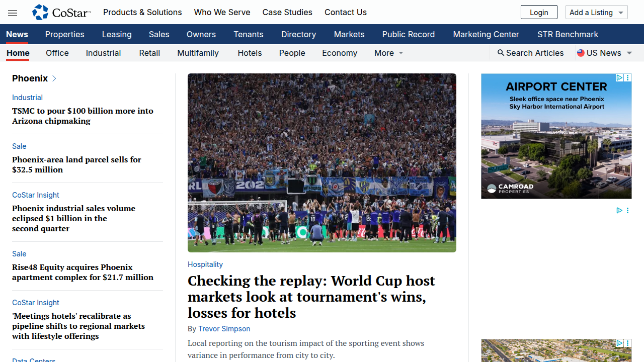Open Products & Solutions menu
This screenshot has height=362, width=644.
pyautogui.click(x=142, y=12)
